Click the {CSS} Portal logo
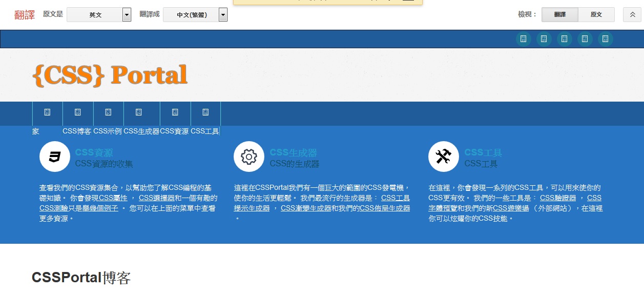This screenshot has width=644, height=292. pos(110,75)
